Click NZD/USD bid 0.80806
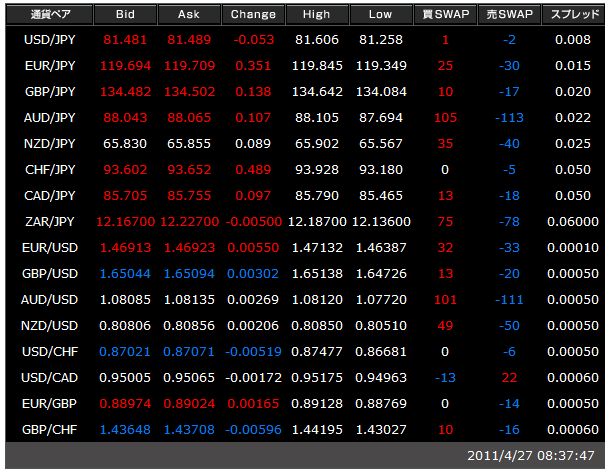 (x=125, y=326)
